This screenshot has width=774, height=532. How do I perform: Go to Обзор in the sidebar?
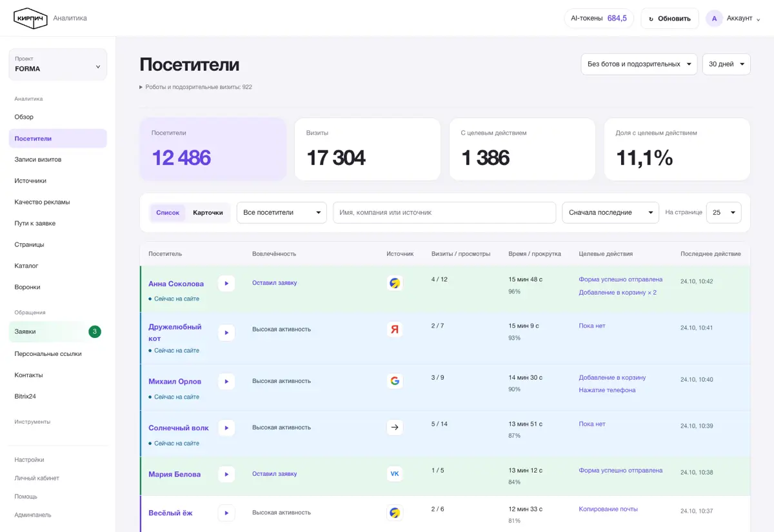(58, 117)
